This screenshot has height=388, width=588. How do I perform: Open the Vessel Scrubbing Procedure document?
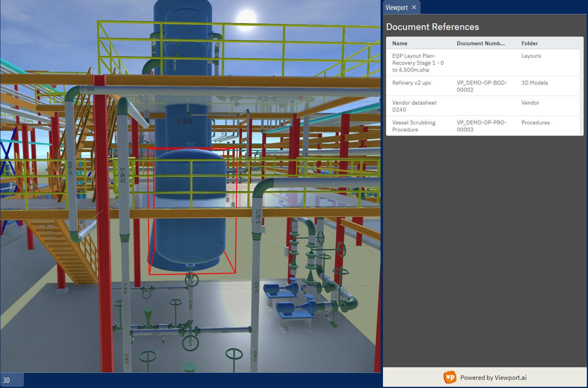click(x=414, y=126)
